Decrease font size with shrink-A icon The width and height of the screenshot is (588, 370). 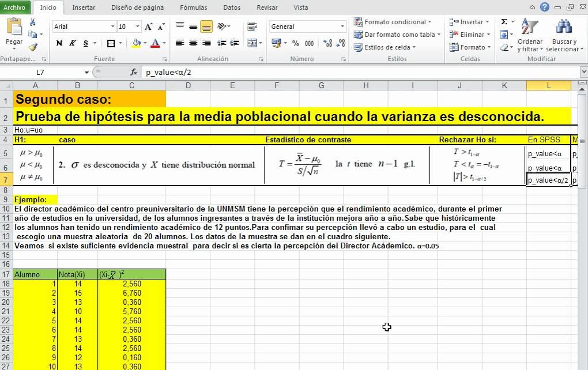pos(161,27)
